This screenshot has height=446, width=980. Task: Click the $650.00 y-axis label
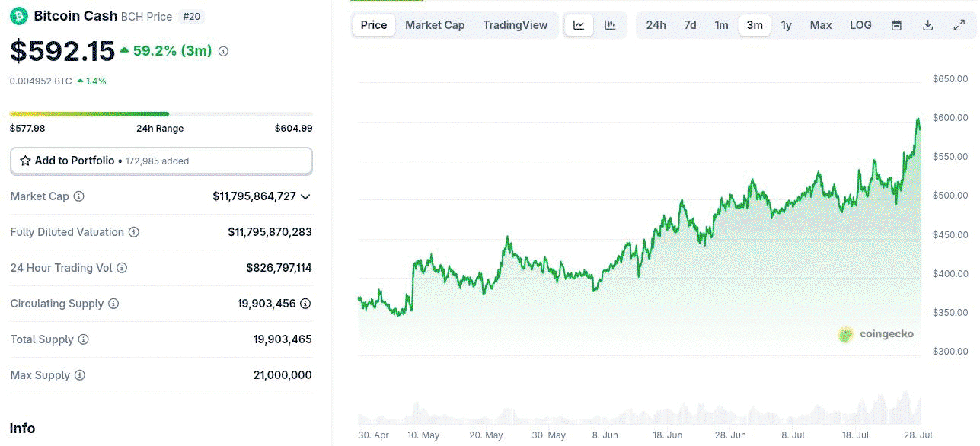(x=950, y=79)
